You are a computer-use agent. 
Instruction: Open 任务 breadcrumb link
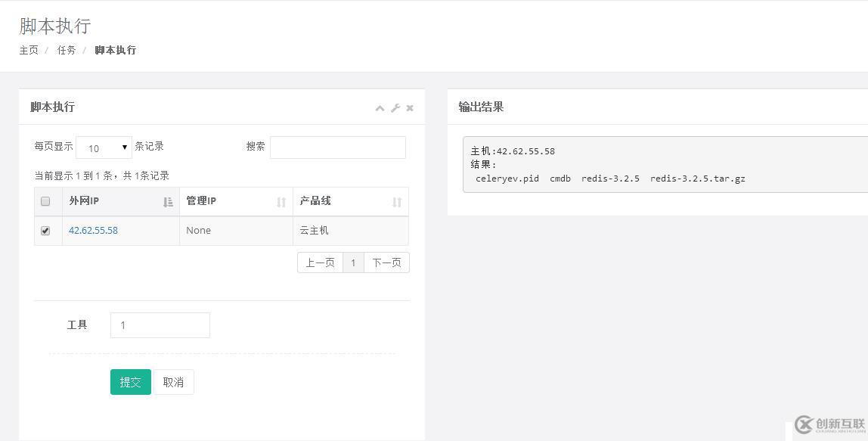pyautogui.click(x=67, y=50)
